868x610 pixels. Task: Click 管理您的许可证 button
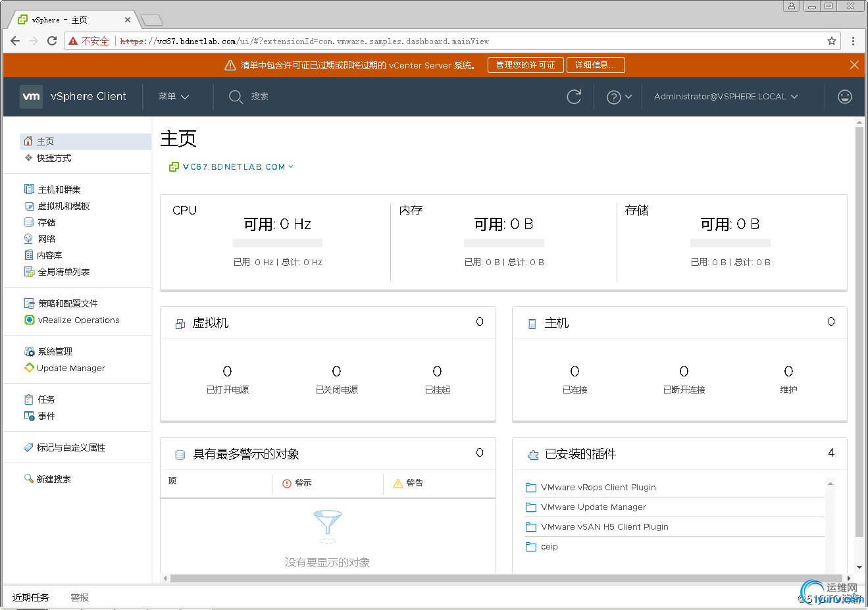525,65
